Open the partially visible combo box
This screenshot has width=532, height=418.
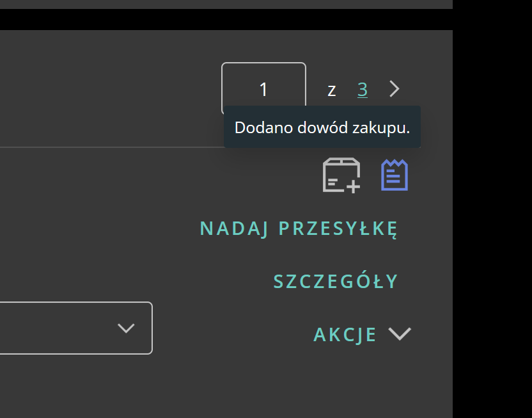click(x=75, y=328)
